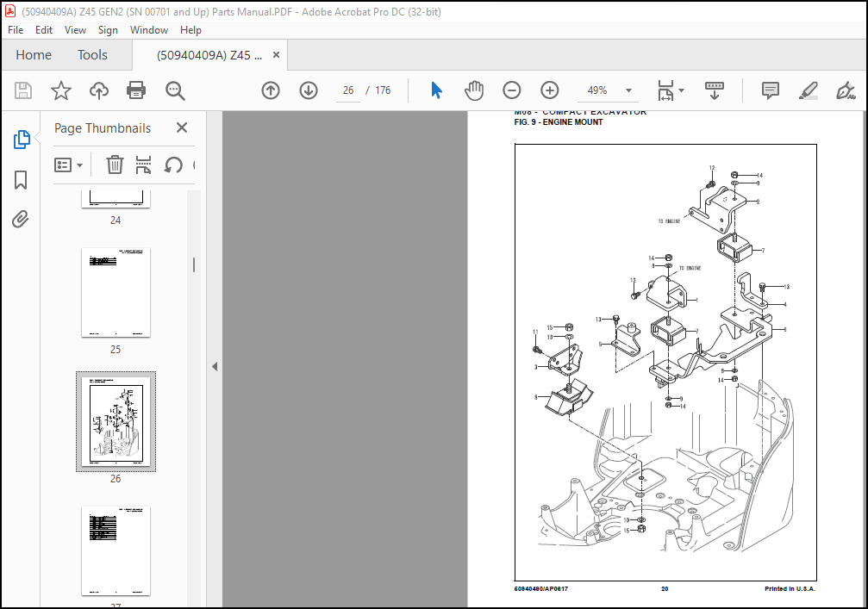Image resolution: width=868 pixels, height=609 pixels.
Task: Open the Help menu
Action: click(x=190, y=30)
